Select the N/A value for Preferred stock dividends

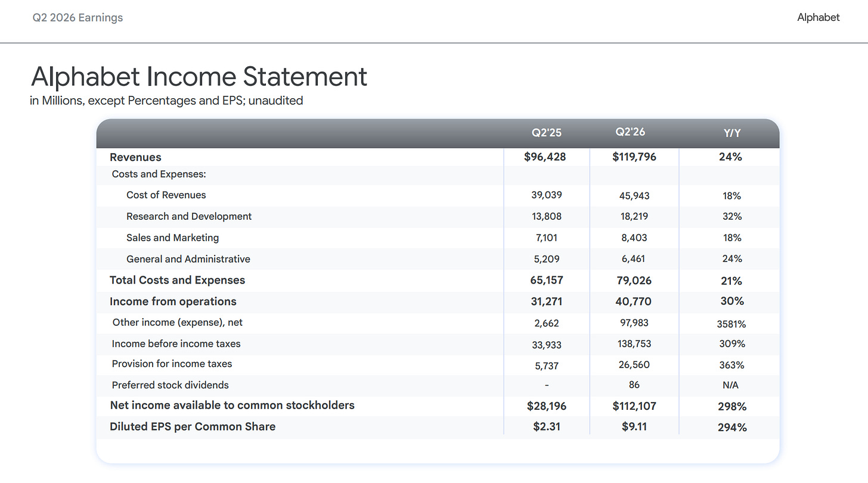[x=730, y=385]
